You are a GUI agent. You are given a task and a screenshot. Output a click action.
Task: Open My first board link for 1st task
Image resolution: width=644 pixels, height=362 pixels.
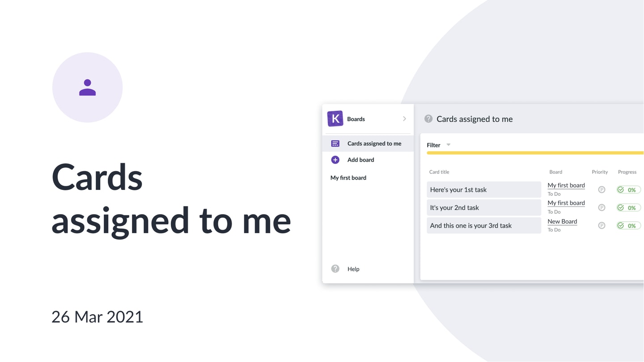click(x=566, y=185)
